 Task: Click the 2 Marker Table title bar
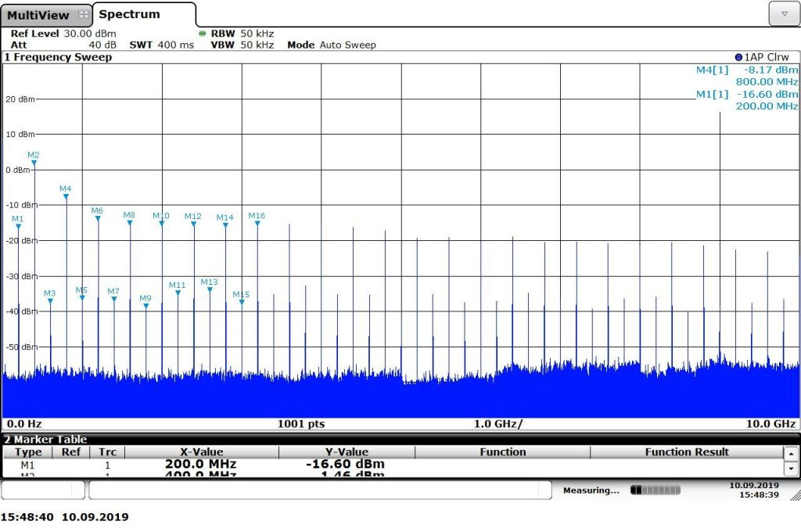tap(400, 440)
